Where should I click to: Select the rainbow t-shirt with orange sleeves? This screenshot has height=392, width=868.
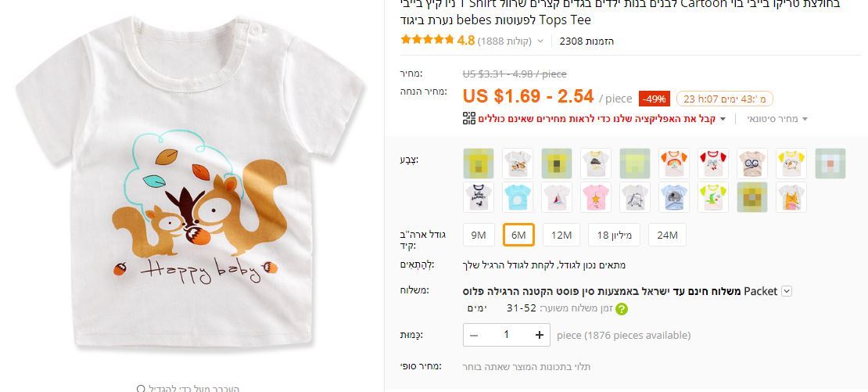coord(673,163)
